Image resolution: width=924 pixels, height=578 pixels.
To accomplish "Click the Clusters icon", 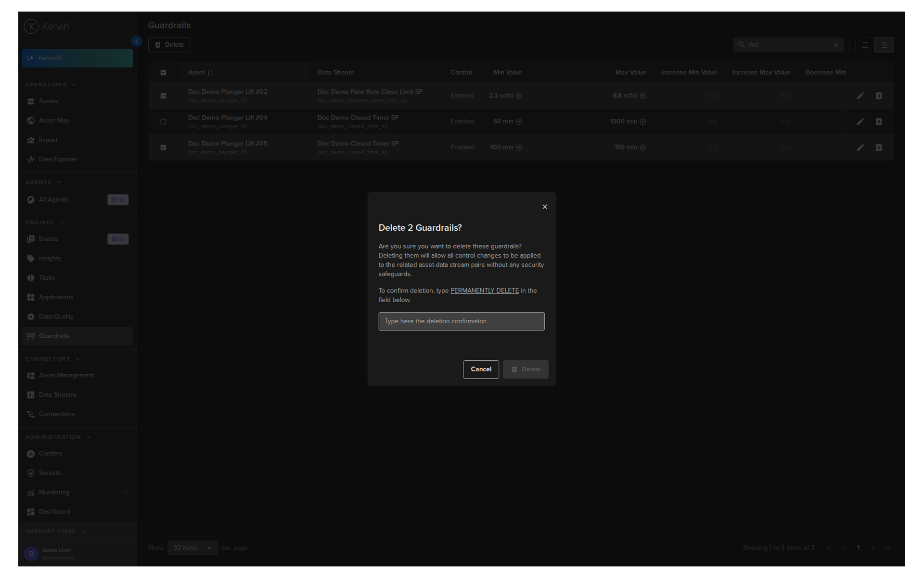I will click(x=31, y=454).
